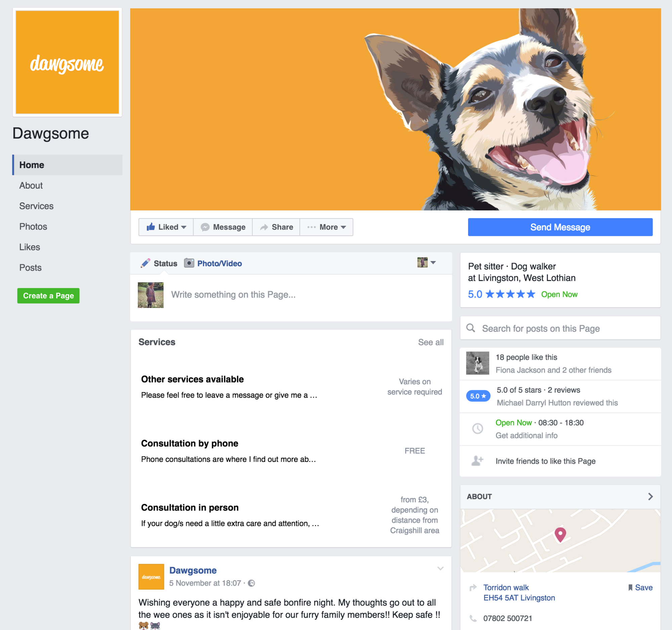Click the phone icon beside 07802 500721
This screenshot has height=630, width=672.
point(473,619)
